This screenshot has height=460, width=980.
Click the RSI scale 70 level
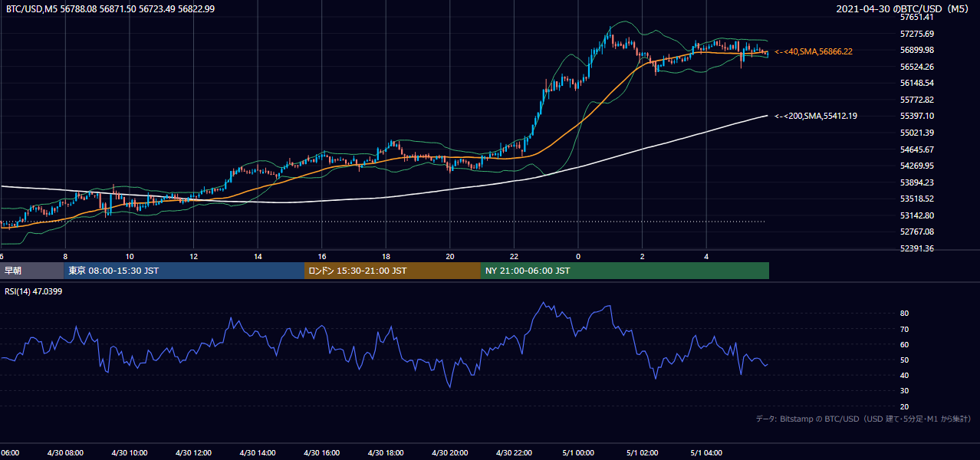click(905, 329)
